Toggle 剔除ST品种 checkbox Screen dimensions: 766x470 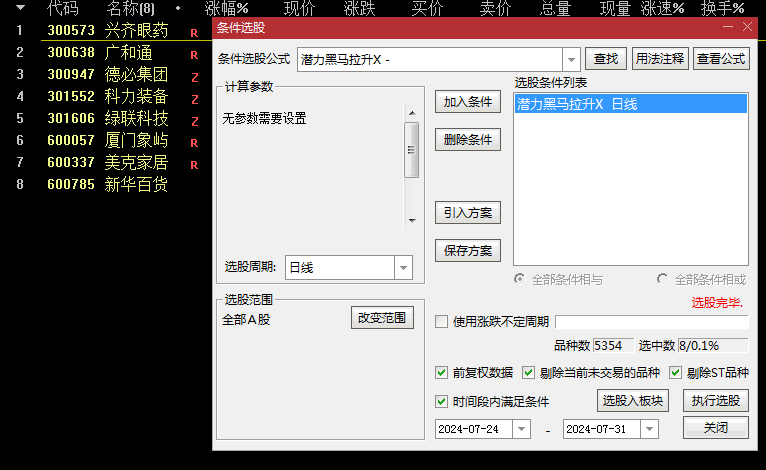click(675, 373)
